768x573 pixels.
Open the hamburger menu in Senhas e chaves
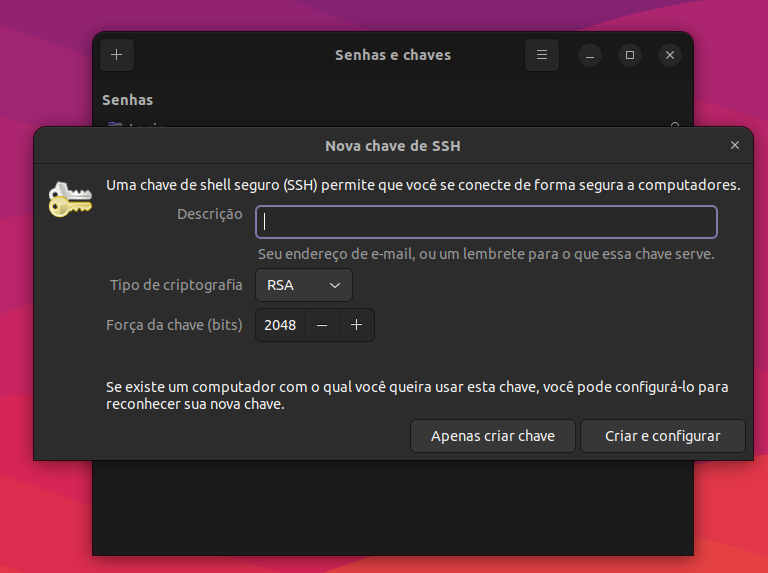pyautogui.click(x=542, y=55)
